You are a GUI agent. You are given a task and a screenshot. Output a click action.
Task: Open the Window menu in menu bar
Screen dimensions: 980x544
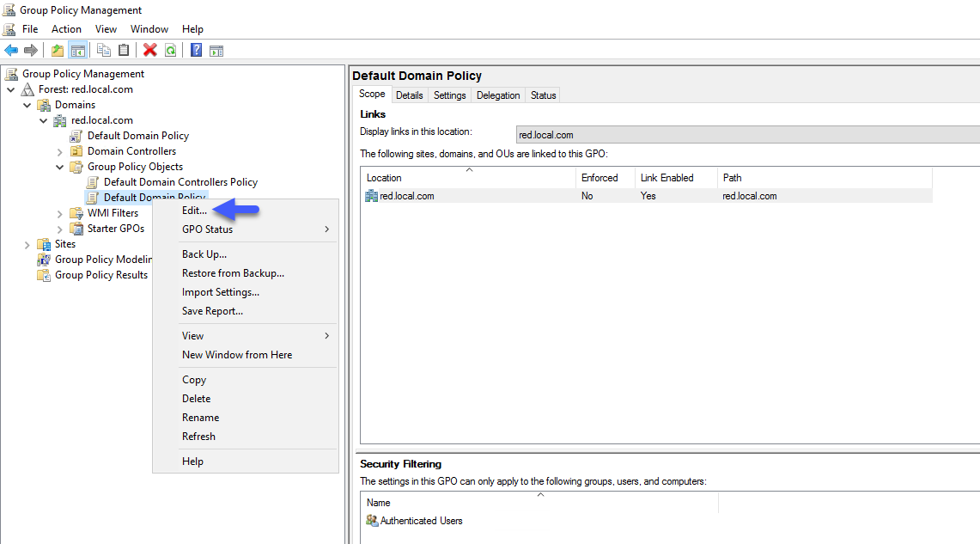tap(149, 28)
